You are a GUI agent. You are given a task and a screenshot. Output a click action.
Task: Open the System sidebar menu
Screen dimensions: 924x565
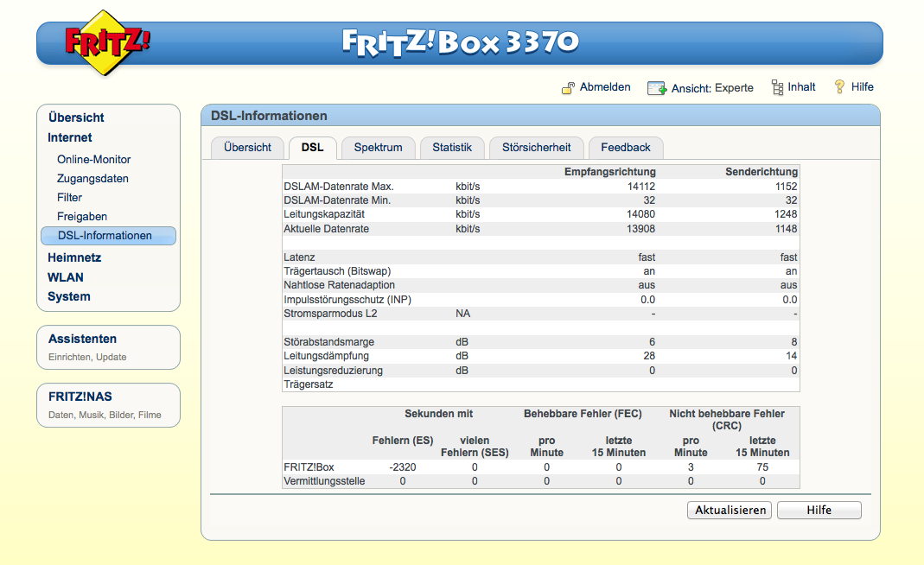pyautogui.click(x=69, y=296)
